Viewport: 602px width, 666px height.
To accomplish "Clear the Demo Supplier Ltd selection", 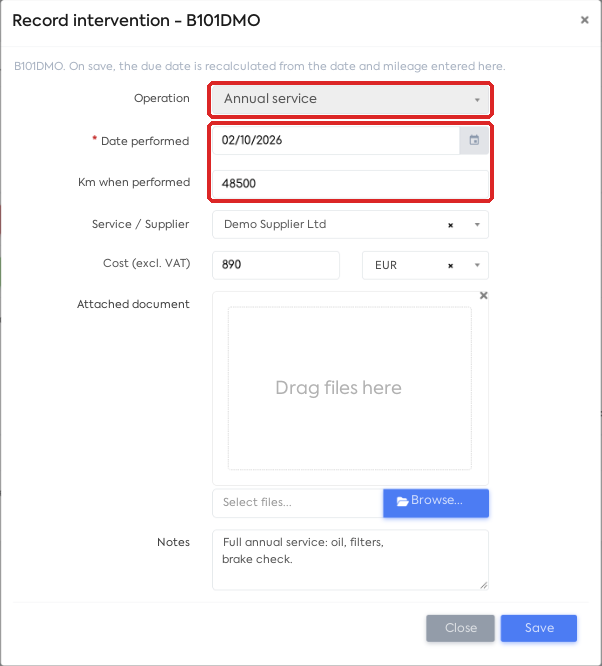I will tap(450, 225).
